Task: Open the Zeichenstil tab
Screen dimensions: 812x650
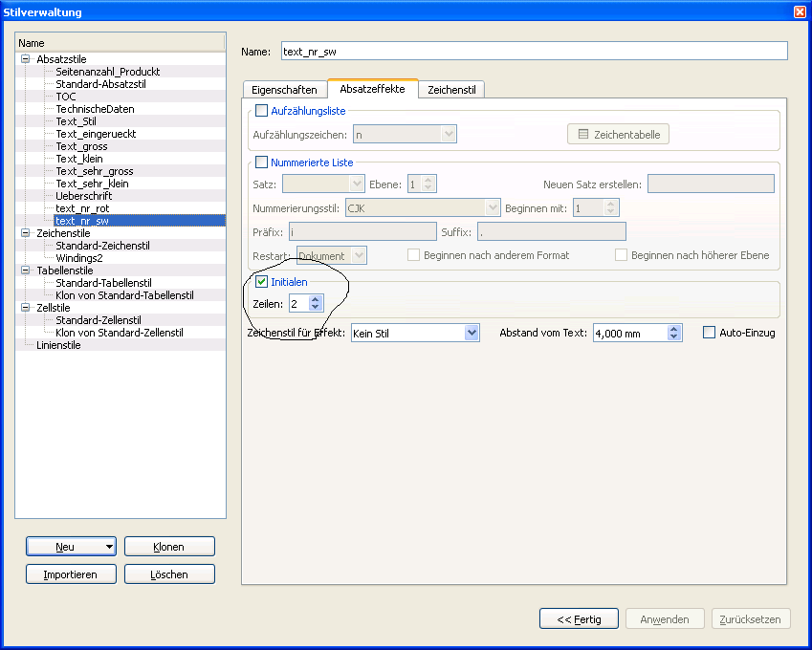Action: click(x=452, y=90)
